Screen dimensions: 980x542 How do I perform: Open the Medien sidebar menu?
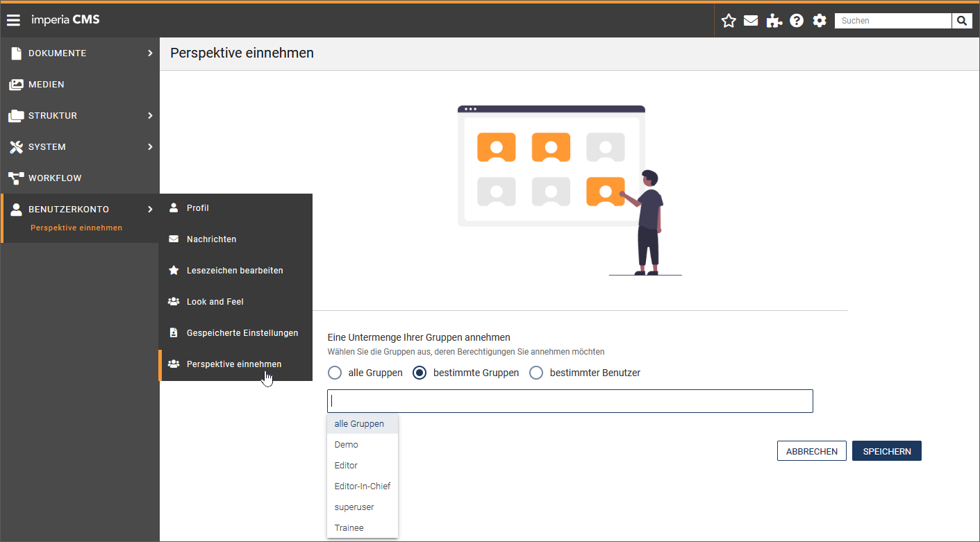click(x=80, y=85)
